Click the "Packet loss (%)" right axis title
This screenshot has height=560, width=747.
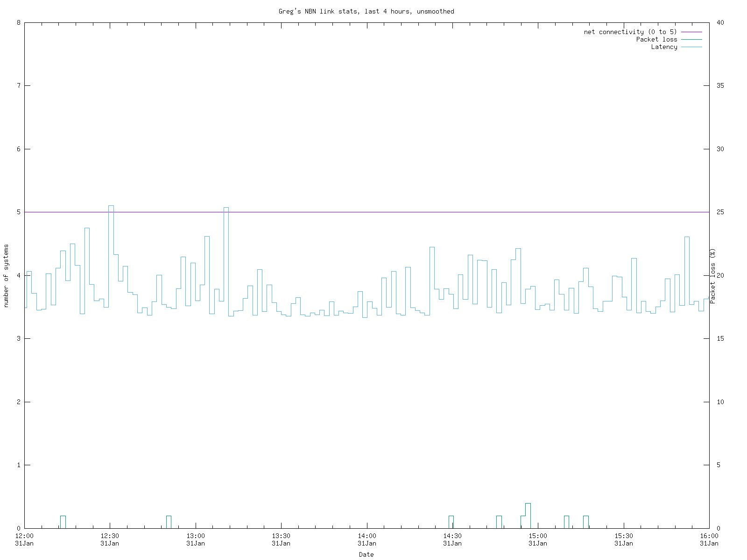[x=713, y=276]
